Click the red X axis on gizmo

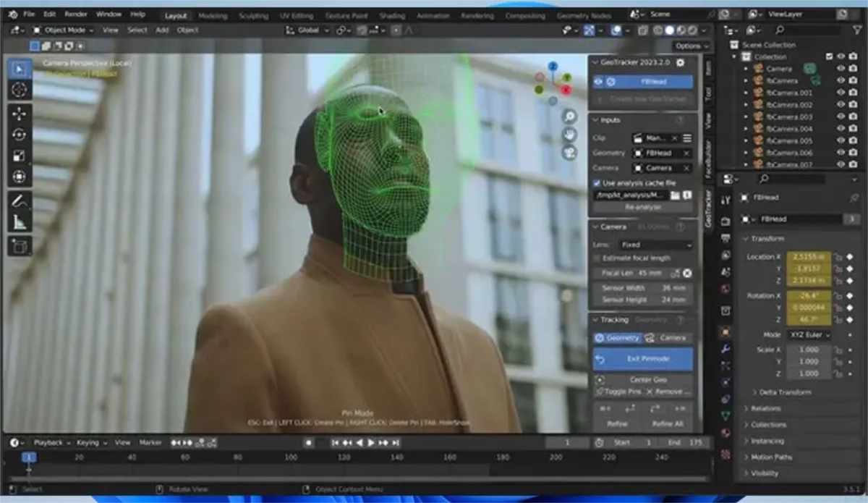[566, 90]
